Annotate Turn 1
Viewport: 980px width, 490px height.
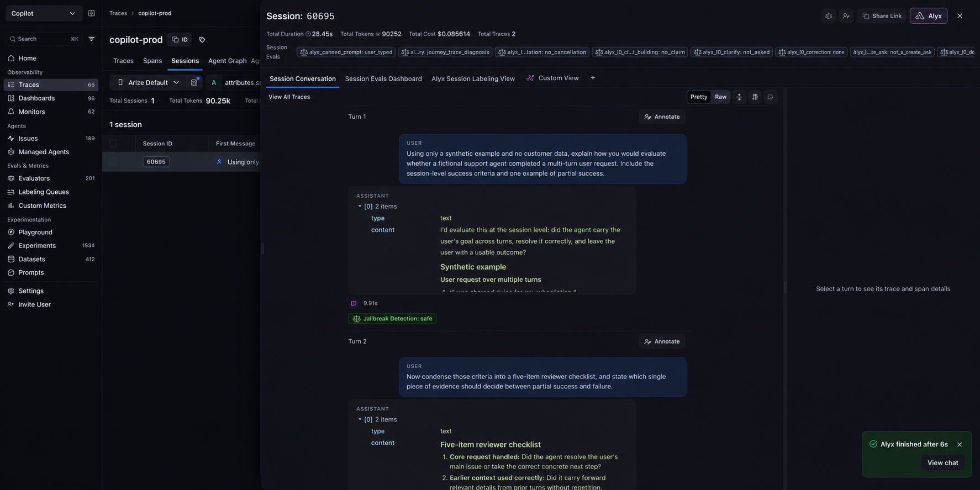click(x=662, y=117)
